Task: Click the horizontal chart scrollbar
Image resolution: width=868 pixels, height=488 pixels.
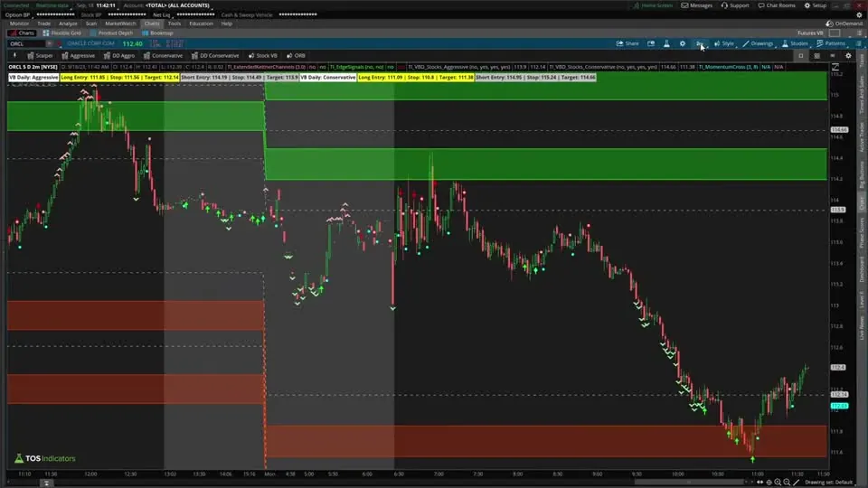Action: click(689, 483)
